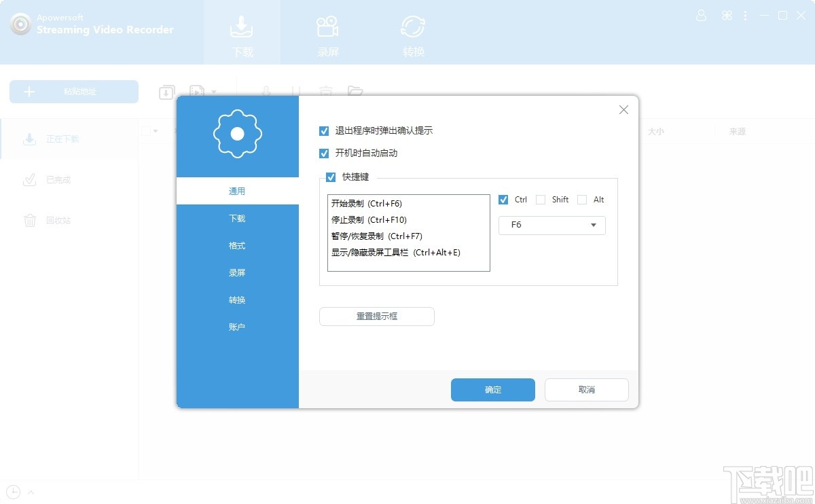Click the trash delete toolbar icon

[326, 92]
